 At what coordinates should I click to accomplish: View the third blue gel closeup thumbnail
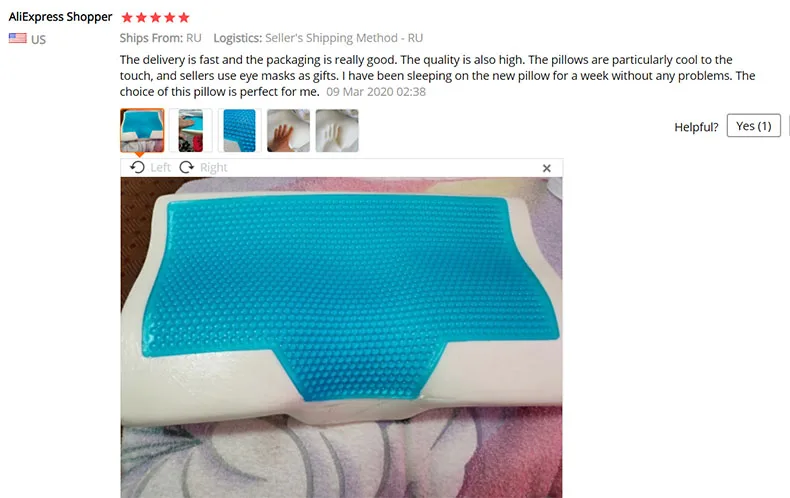(240, 131)
